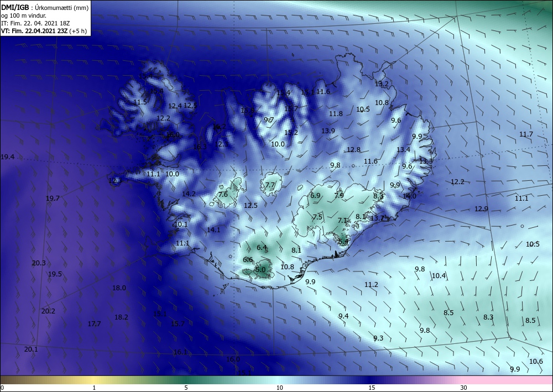The image size is (553, 392).
Task: Select the value "19.5" on the map
Action: (x=55, y=274)
